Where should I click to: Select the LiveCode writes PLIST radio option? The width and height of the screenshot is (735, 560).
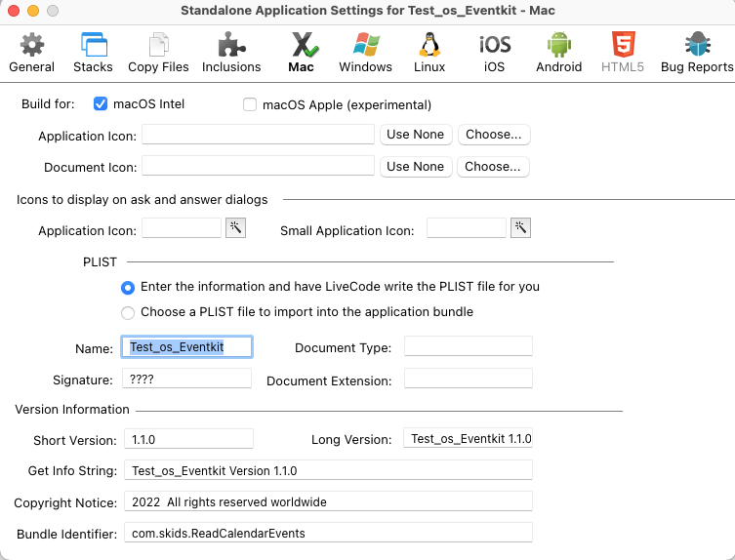128,288
